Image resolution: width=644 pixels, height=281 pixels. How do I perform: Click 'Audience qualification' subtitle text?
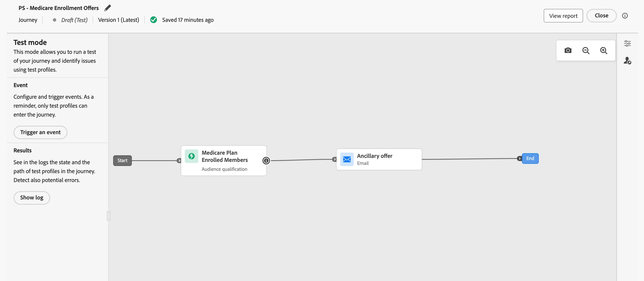click(224, 169)
